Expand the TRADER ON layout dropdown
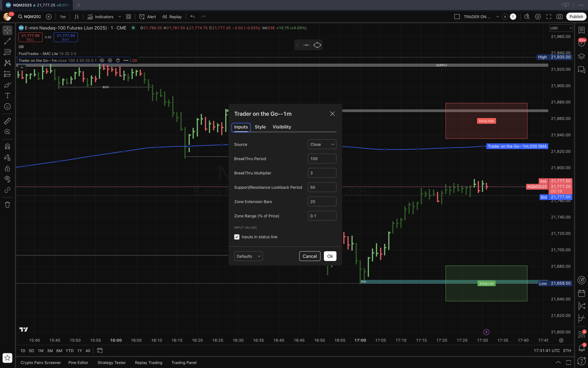 point(498,17)
